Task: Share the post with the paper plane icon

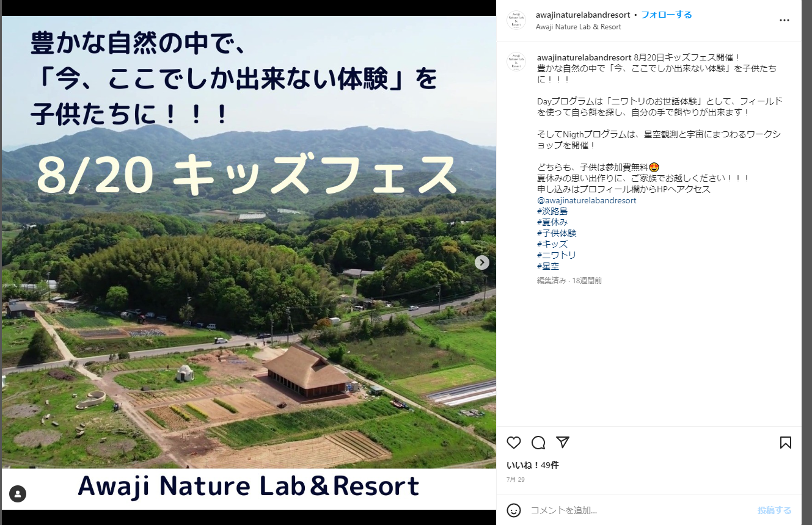Action: tap(563, 442)
